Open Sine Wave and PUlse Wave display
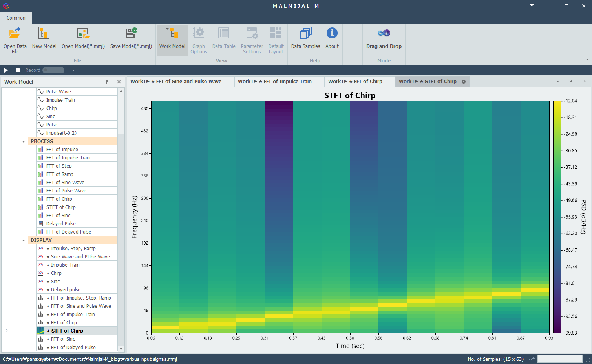 click(x=77, y=257)
